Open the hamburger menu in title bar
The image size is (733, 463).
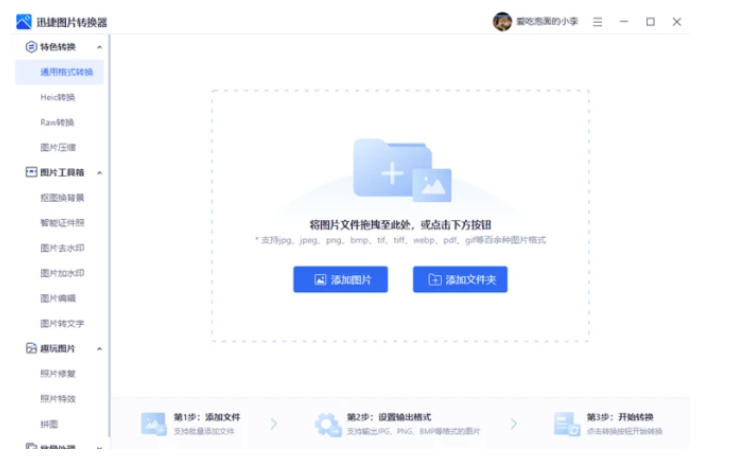[597, 21]
